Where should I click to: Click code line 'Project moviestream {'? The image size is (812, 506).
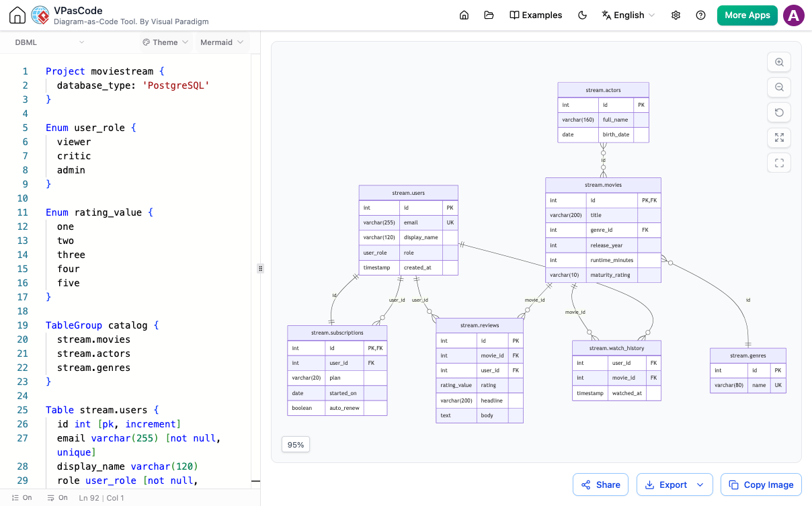[x=105, y=71]
